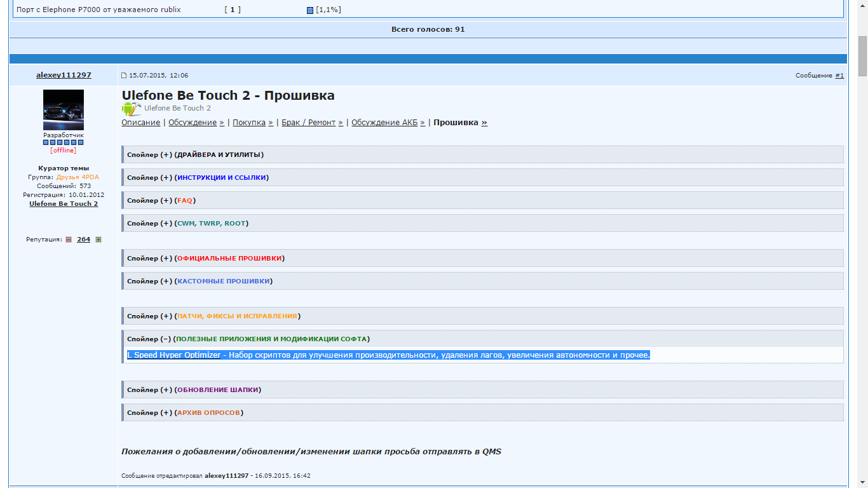Click the reputation value 264

tap(84, 240)
